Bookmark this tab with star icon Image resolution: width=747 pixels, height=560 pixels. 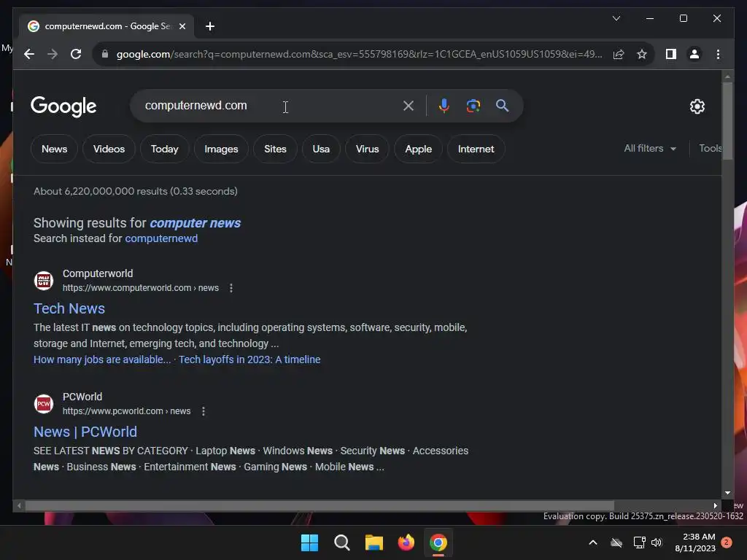point(642,54)
